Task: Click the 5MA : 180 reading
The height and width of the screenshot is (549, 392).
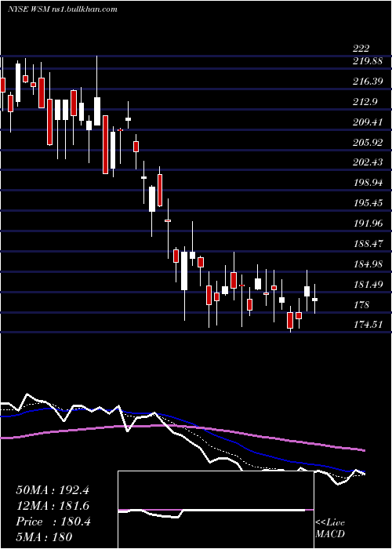Action: (x=44, y=537)
